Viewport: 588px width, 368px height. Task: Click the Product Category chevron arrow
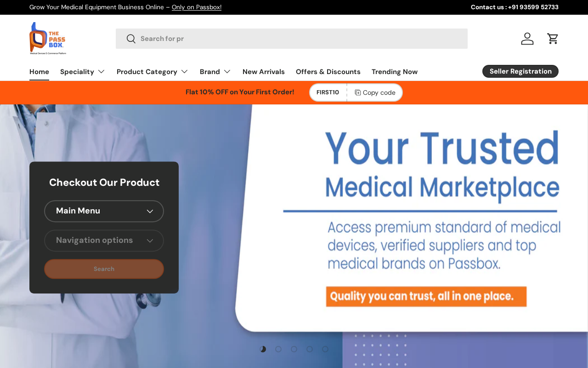coord(184,72)
